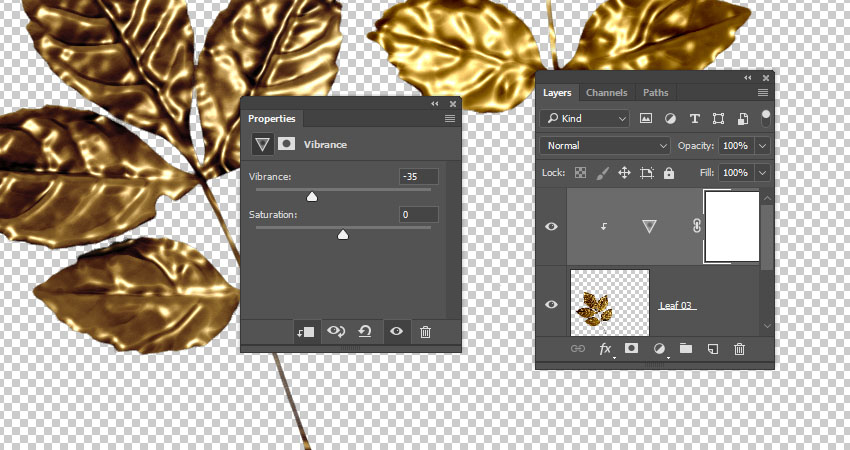Click the Saturation slider handle
Screen dimensions: 850x450
(x=343, y=235)
